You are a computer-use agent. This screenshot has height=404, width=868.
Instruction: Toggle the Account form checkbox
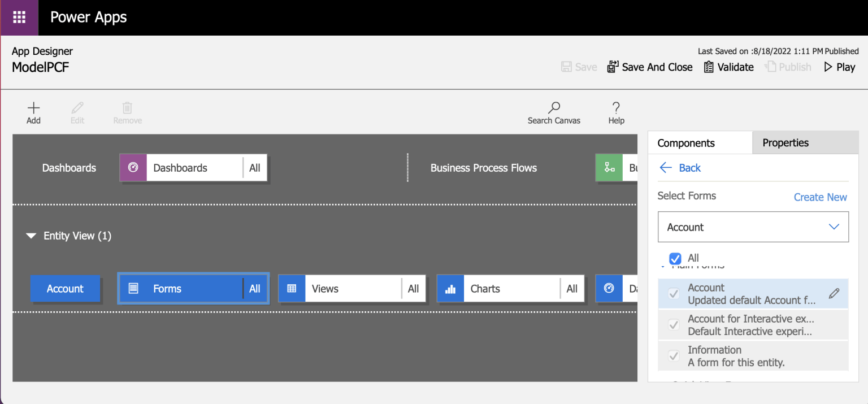coord(674,294)
